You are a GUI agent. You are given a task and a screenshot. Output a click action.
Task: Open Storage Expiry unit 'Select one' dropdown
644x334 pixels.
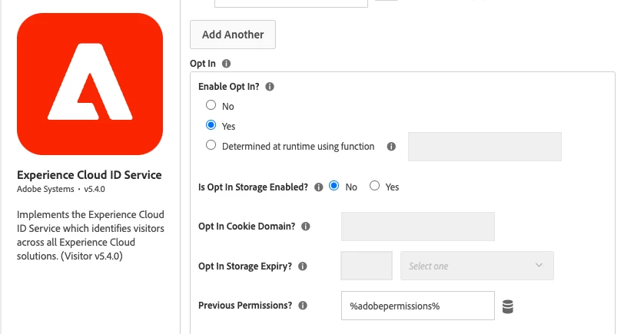(476, 266)
